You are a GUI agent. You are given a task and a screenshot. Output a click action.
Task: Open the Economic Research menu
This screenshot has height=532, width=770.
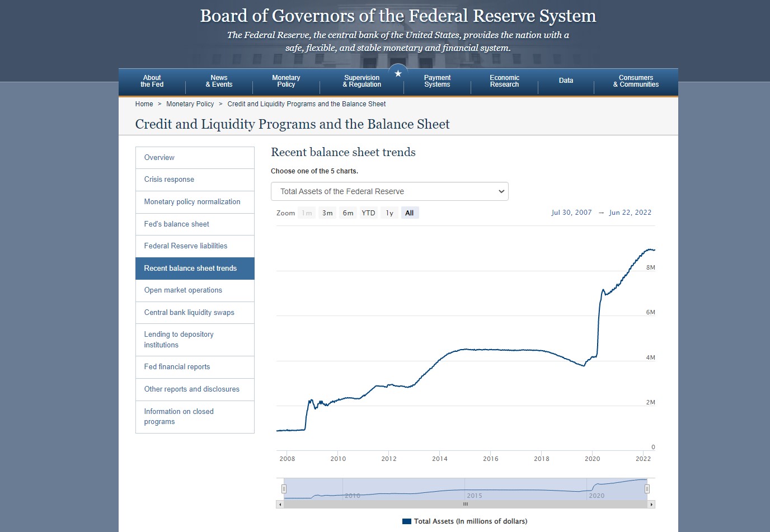coord(504,81)
